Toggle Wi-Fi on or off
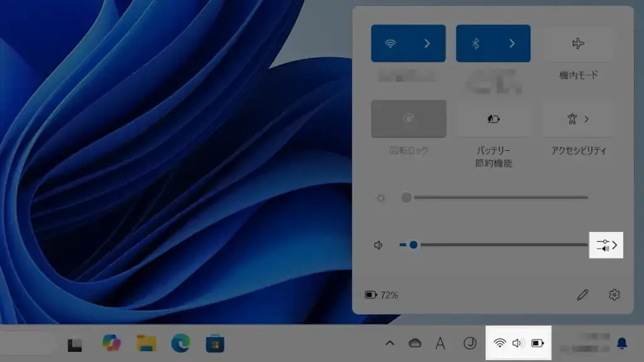 [391, 43]
